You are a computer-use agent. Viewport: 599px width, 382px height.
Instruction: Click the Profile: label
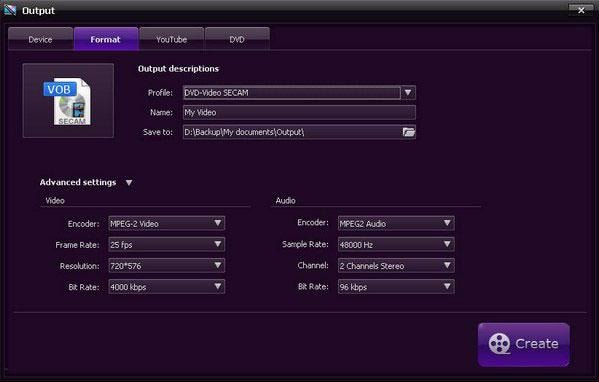(x=160, y=93)
